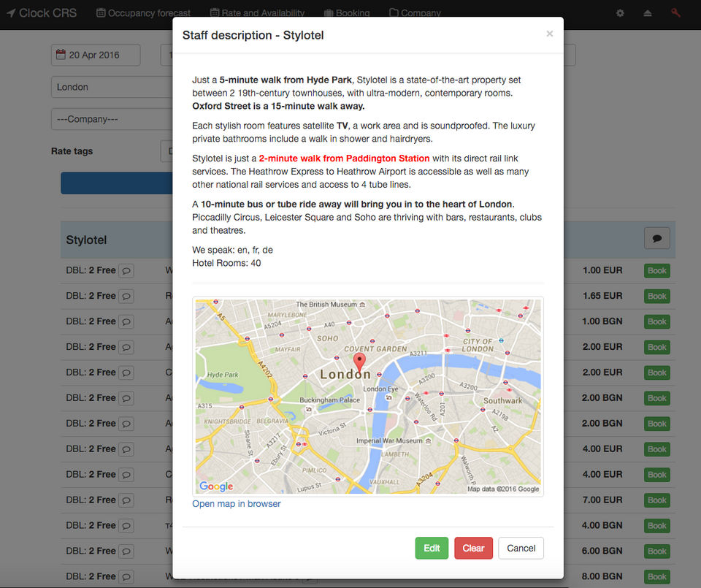The image size is (701, 588).
Task: Click the 'We speak: en, fr, de' text
Action: tap(232, 250)
